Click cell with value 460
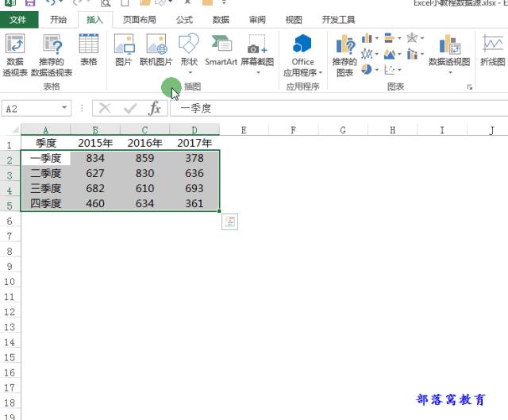The height and width of the screenshot is (420, 508). pos(95,203)
